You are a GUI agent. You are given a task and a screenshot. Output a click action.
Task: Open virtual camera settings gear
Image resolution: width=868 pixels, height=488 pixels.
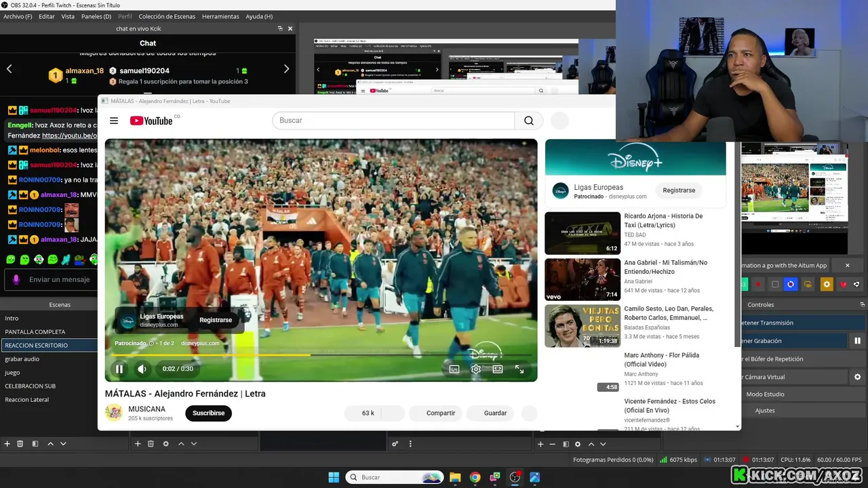857,377
